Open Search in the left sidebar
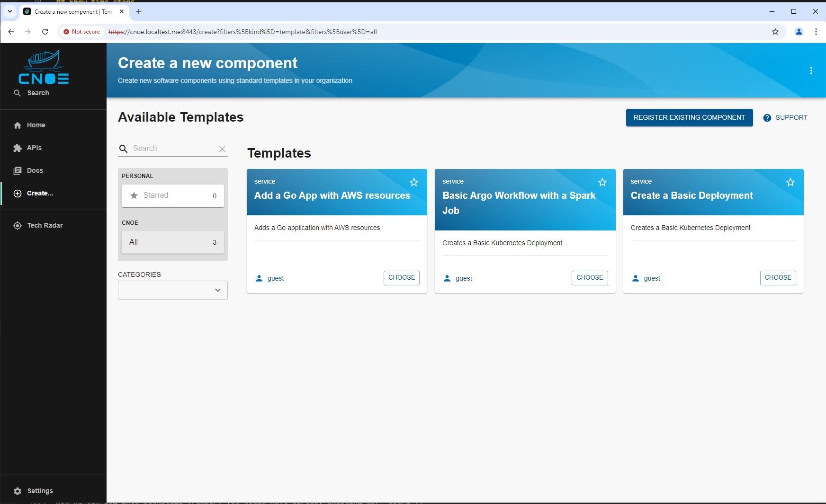 [38, 93]
